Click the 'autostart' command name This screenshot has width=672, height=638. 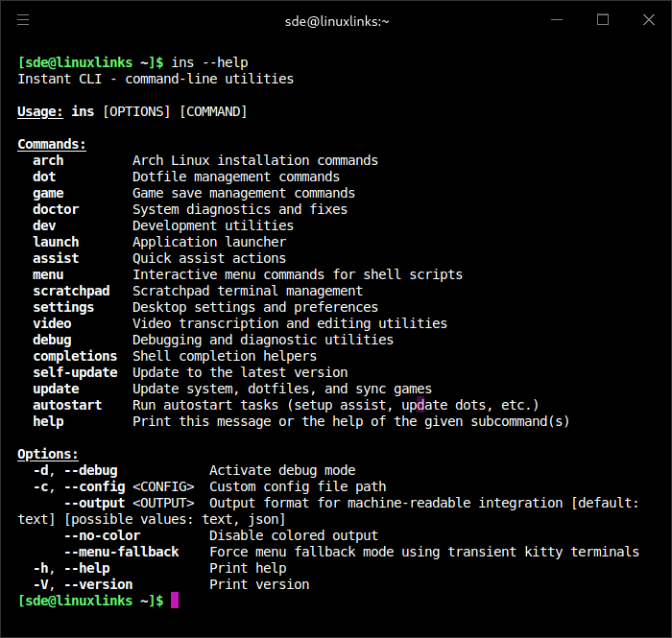click(x=67, y=405)
